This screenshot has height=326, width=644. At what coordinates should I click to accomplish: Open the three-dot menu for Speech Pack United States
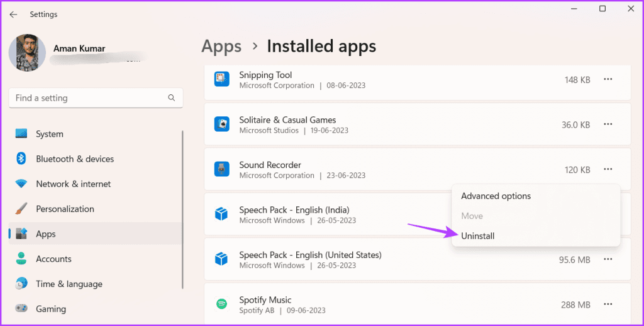point(608,259)
